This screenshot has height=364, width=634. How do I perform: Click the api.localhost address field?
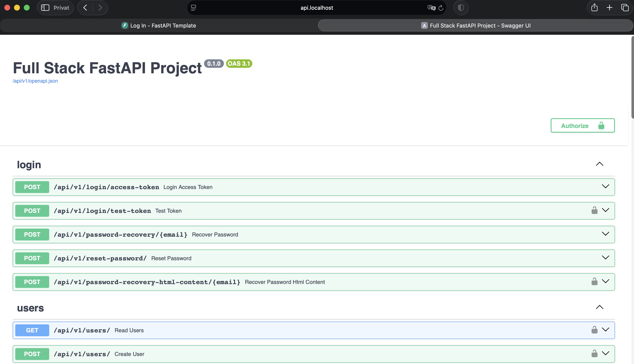pyautogui.click(x=317, y=8)
